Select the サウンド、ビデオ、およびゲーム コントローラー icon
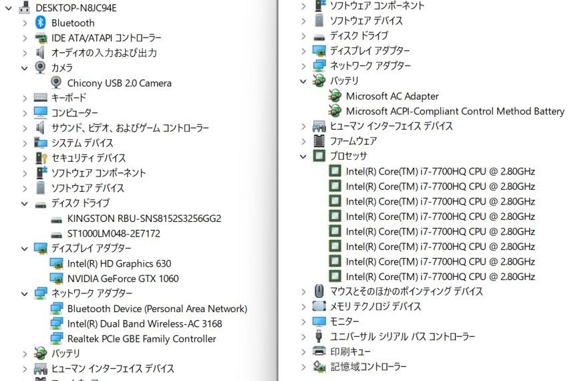Screen dimensions: 588x381 (40, 128)
